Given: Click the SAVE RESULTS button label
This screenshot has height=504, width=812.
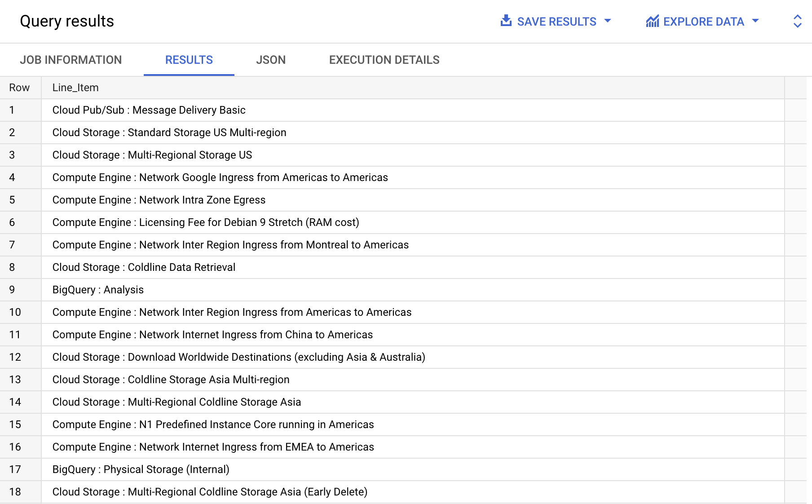Looking at the screenshot, I should pyautogui.click(x=556, y=22).
